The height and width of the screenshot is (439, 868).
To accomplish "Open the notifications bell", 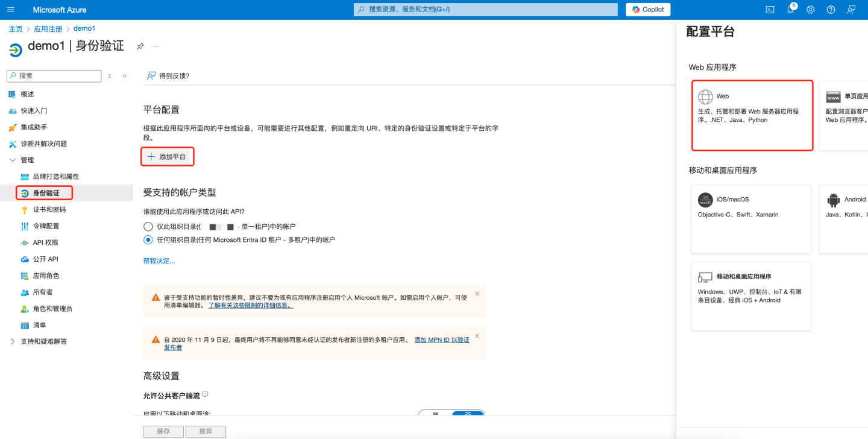I will coord(790,10).
